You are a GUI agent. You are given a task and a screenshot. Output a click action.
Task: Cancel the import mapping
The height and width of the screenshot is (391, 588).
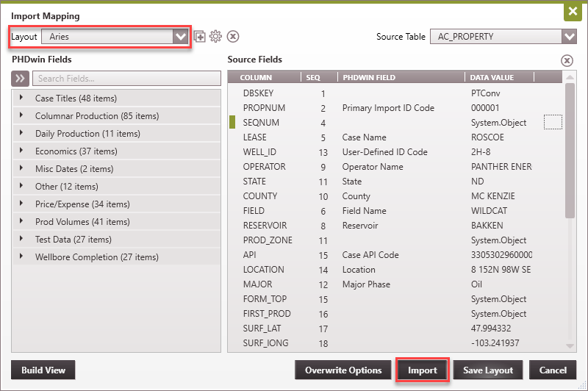click(553, 370)
